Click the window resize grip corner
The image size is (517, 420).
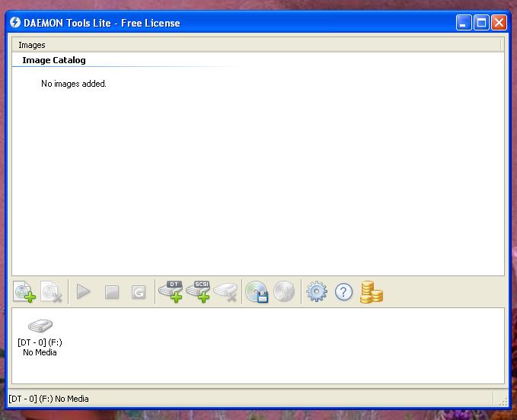(x=503, y=401)
